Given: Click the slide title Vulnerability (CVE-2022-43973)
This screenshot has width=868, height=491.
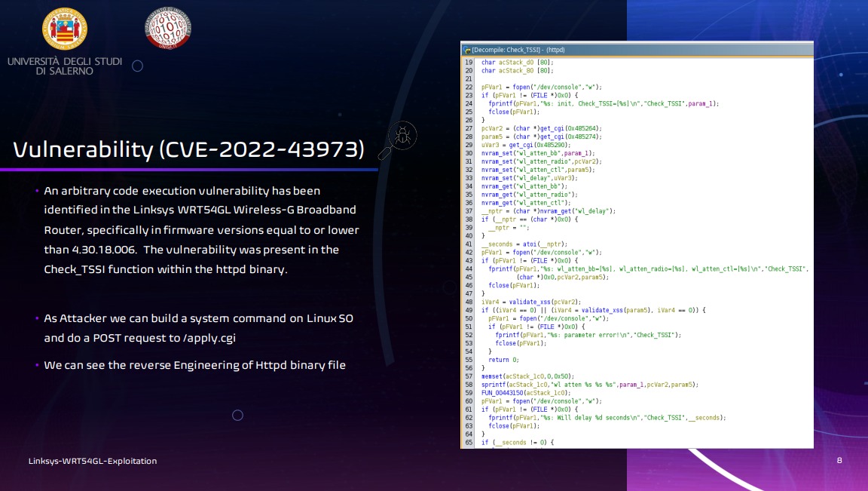Looking at the screenshot, I should pyautogui.click(x=189, y=149).
